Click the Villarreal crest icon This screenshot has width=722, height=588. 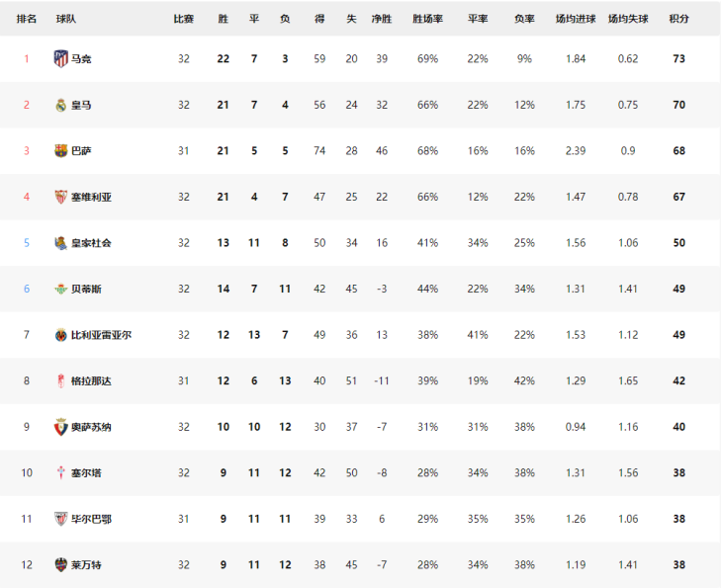(x=60, y=335)
